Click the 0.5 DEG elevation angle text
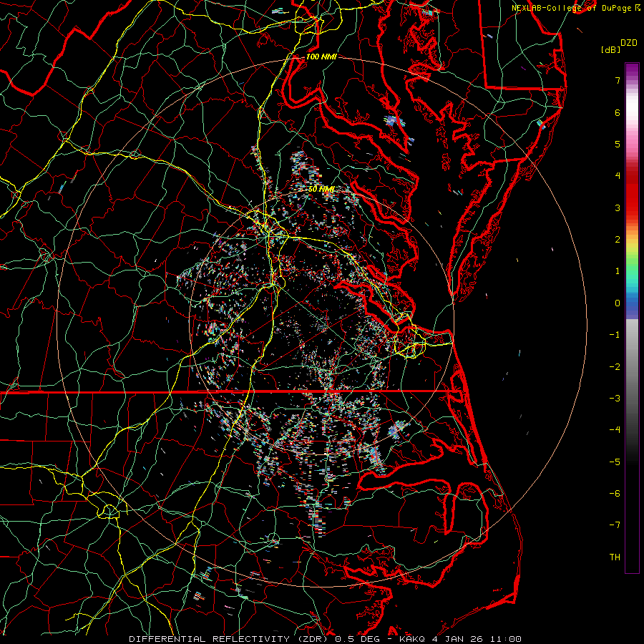Image resolution: width=644 pixels, height=644 pixels. click(x=357, y=639)
